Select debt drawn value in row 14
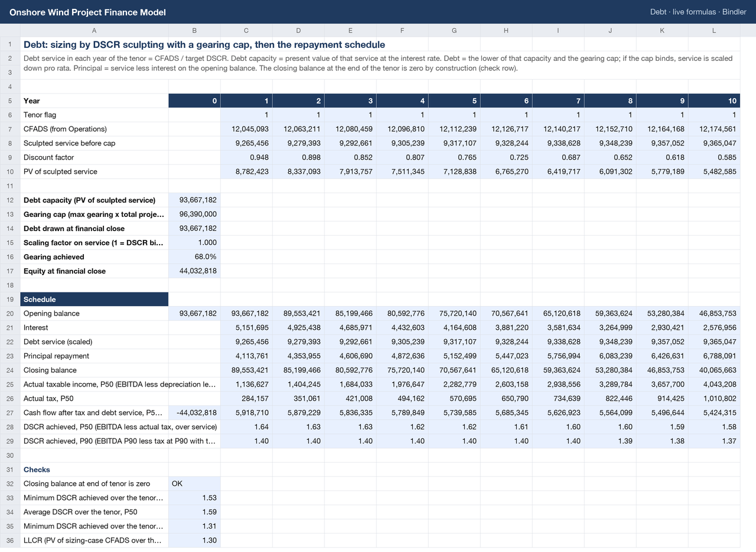Screen dimensions: 756x552 pyautogui.click(x=194, y=228)
